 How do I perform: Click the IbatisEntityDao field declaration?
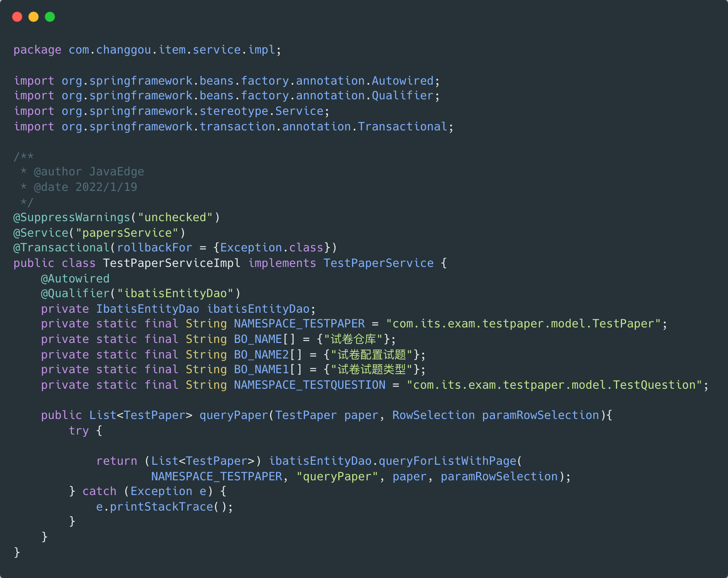[x=178, y=309]
